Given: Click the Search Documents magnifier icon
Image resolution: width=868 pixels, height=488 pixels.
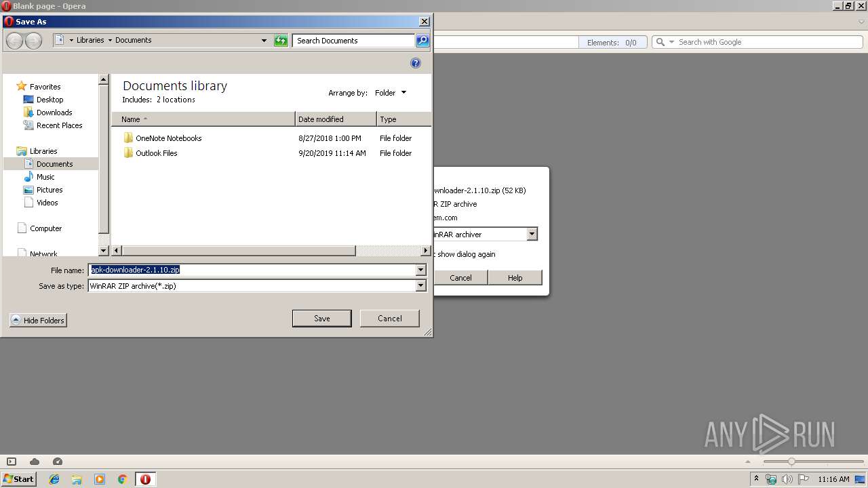Looking at the screenshot, I should [422, 41].
